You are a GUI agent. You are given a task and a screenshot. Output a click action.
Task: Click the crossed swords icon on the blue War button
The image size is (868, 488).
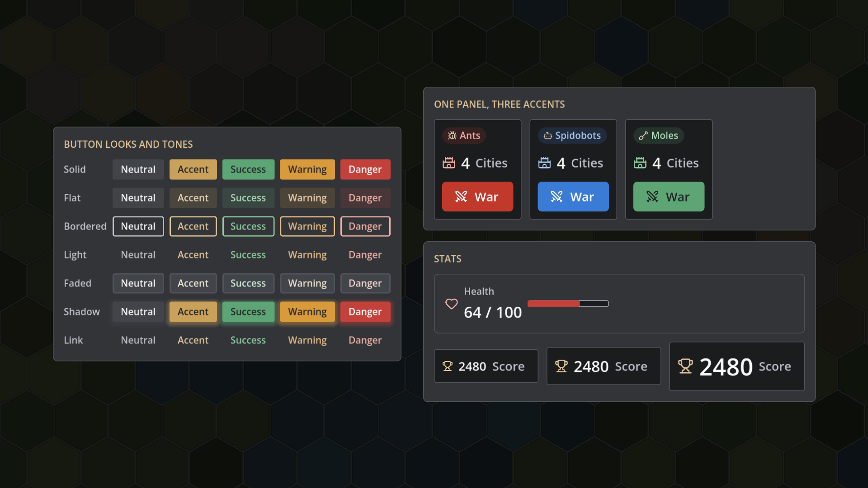pos(557,197)
